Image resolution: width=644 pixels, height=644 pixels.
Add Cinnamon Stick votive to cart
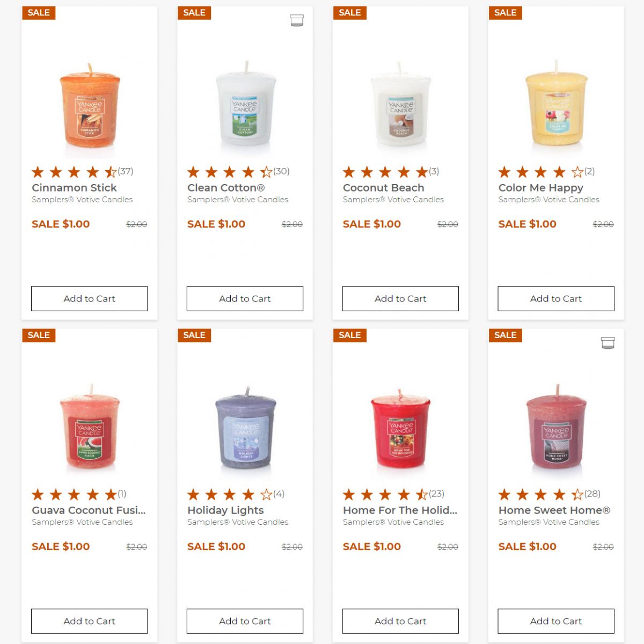[89, 298]
